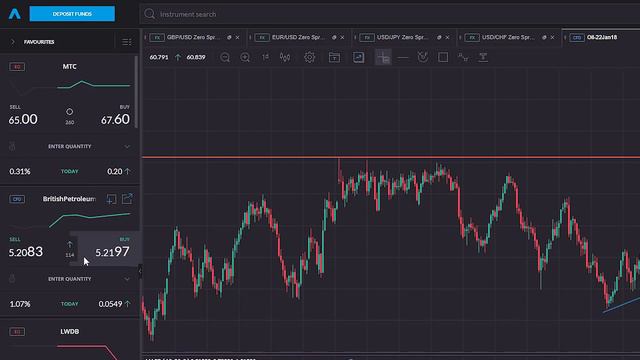Click the BritishPetroleum instrument name
This screenshot has height=360, width=640.
tap(69, 199)
